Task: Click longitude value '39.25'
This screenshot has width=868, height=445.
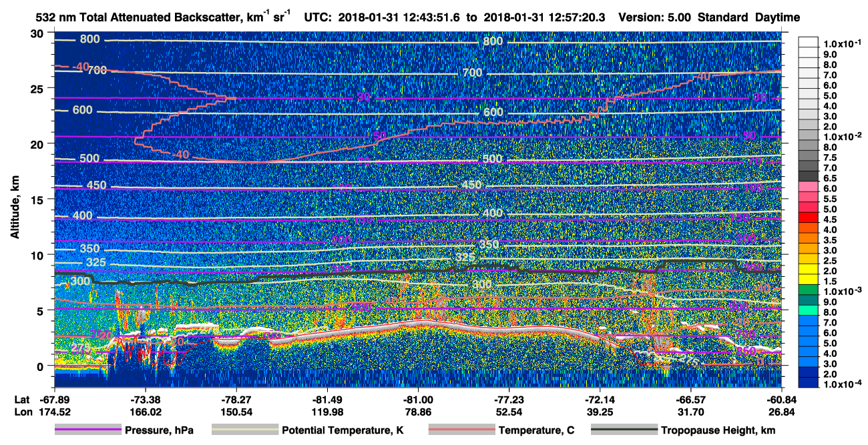Action: click(x=600, y=412)
